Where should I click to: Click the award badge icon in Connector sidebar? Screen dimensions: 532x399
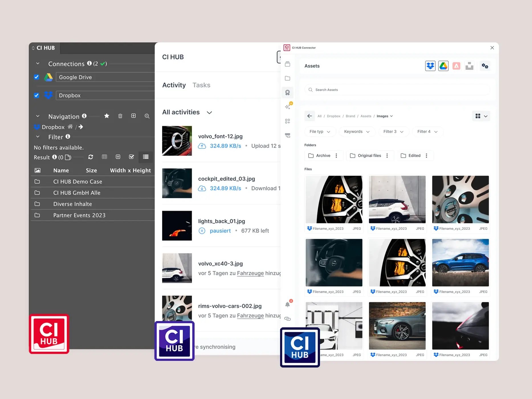click(x=288, y=92)
